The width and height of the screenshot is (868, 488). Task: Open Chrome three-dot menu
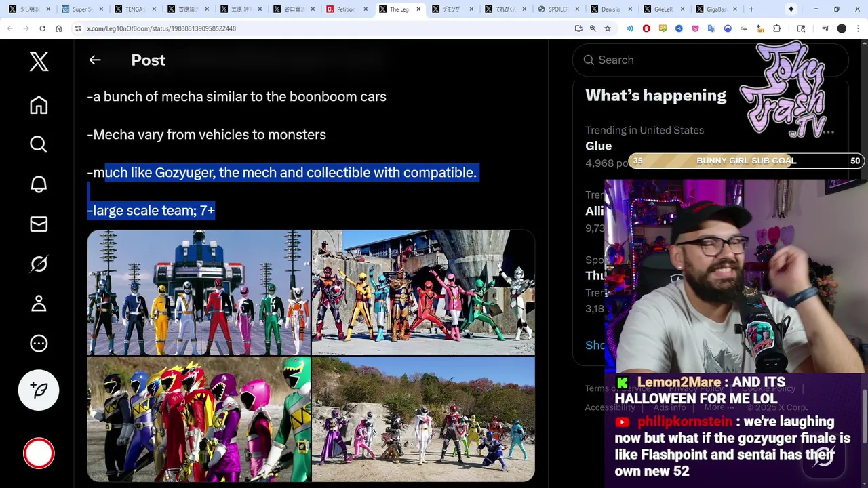click(x=858, y=28)
